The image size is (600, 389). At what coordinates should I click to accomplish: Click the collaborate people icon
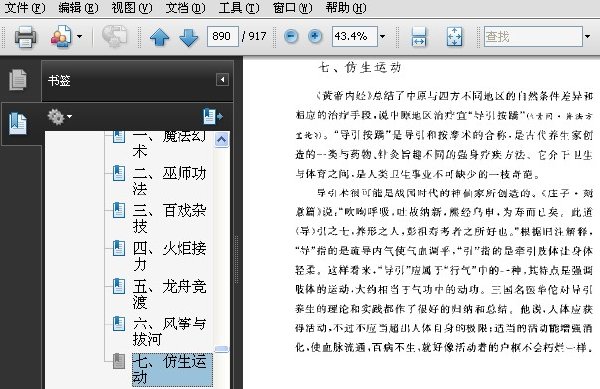click(61, 37)
